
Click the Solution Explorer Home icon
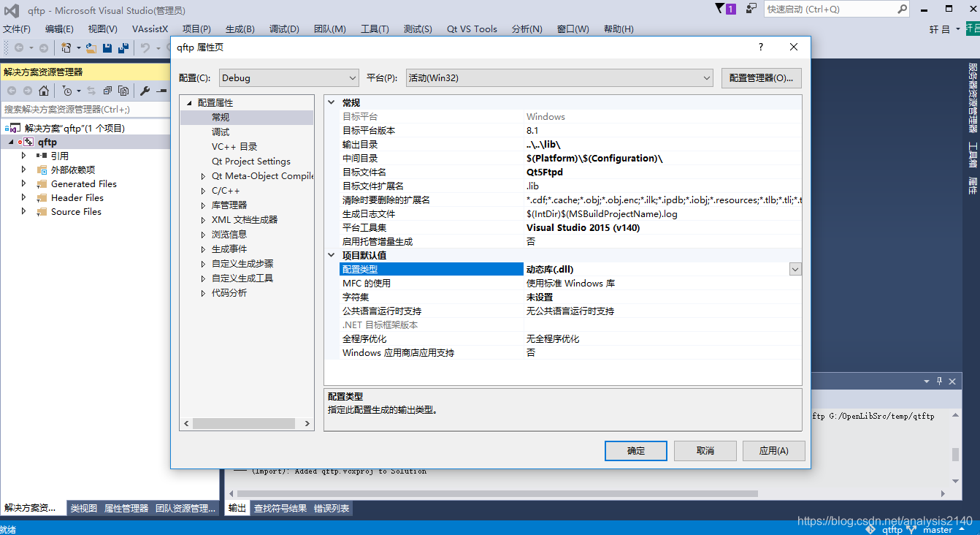click(x=44, y=91)
